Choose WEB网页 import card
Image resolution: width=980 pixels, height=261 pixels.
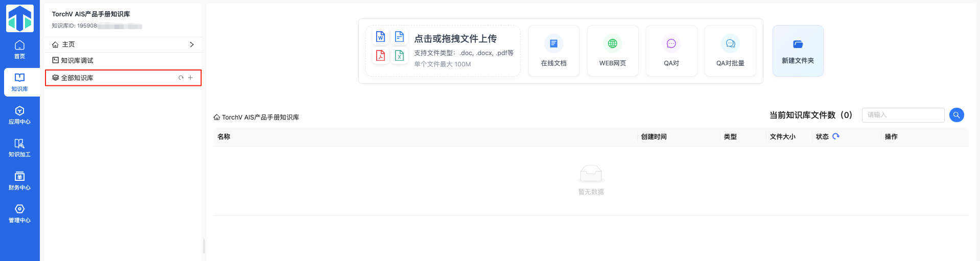click(x=613, y=51)
